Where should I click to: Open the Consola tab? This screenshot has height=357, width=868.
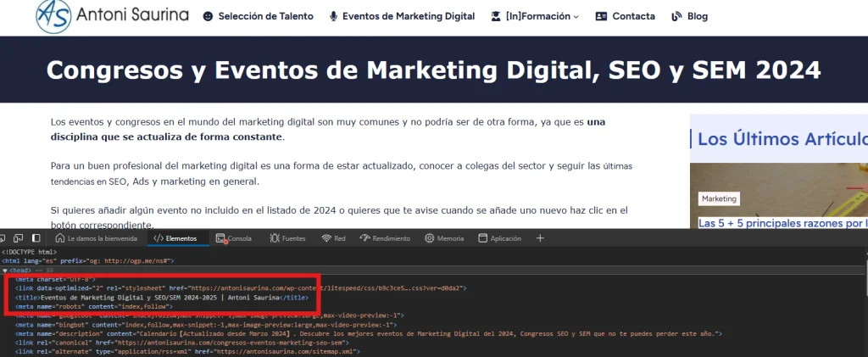[234, 238]
